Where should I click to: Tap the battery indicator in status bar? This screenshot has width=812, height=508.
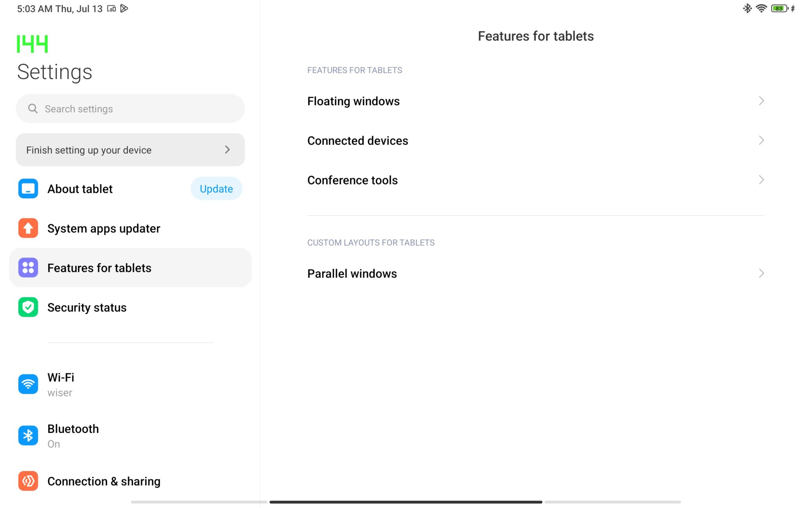point(779,8)
